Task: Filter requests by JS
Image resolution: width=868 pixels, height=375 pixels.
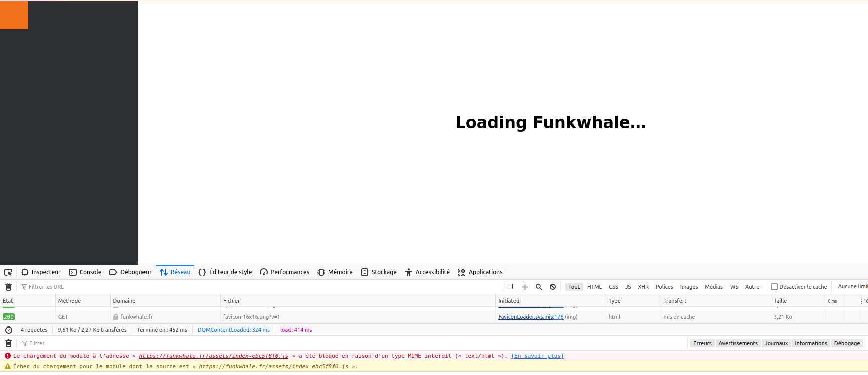Action: click(x=628, y=287)
